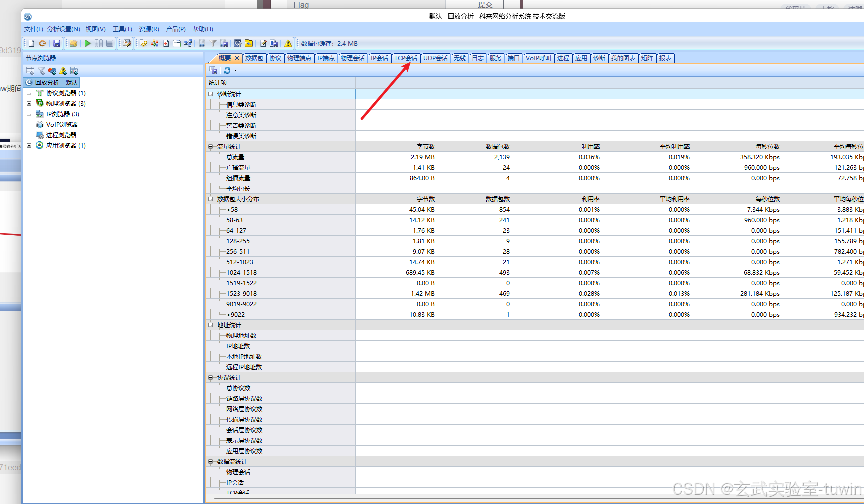The width and height of the screenshot is (864, 504).
Task: Start playback with the green play icon
Action: (87, 43)
